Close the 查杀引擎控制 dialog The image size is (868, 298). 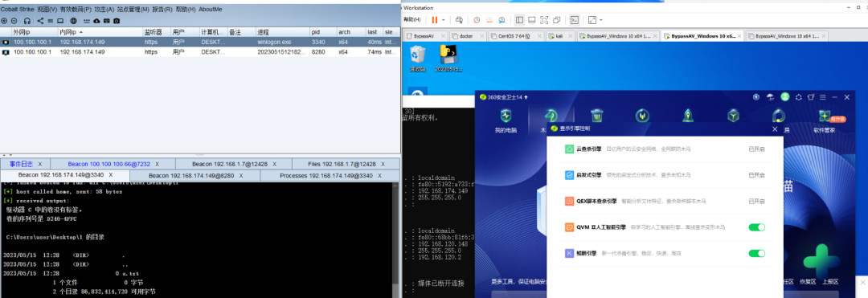(x=775, y=129)
